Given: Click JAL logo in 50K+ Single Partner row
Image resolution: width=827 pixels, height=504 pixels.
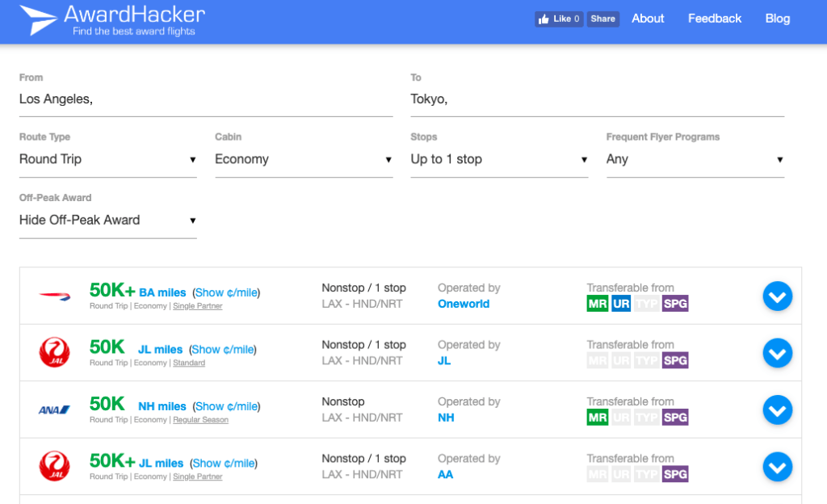Looking at the screenshot, I should click(x=54, y=467).
